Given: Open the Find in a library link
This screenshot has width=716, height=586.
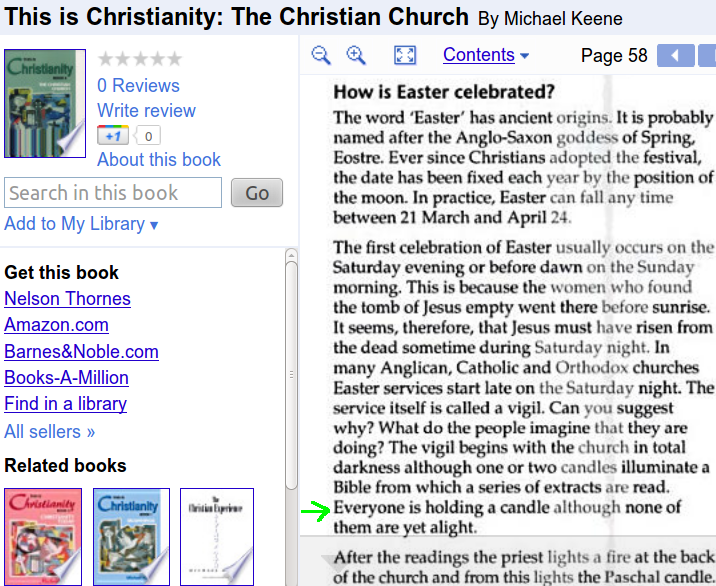Looking at the screenshot, I should click(65, 404).
